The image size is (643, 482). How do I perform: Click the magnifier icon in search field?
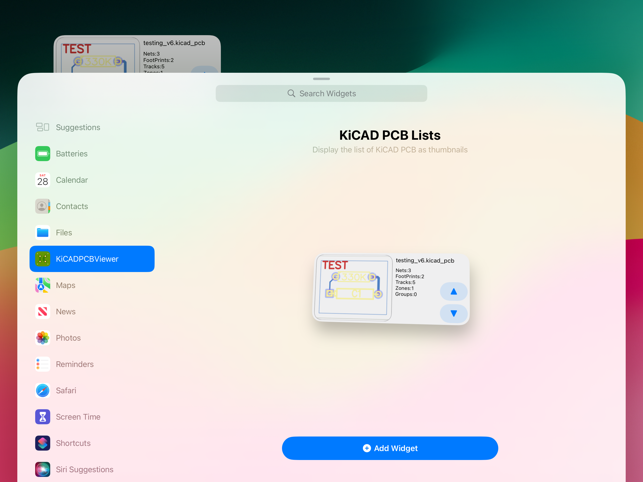click(x=291, y=94)
